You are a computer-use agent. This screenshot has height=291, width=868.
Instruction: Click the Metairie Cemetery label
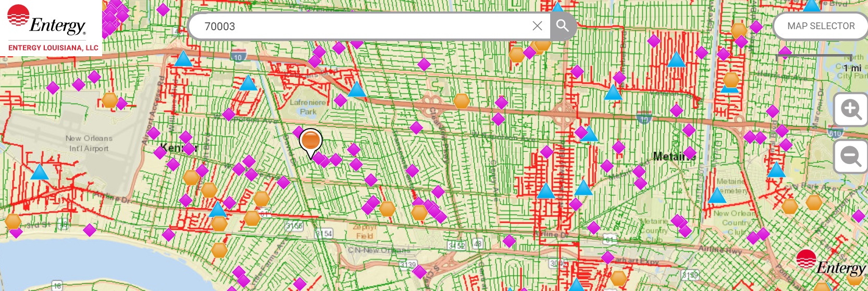(x=733, y=186)
